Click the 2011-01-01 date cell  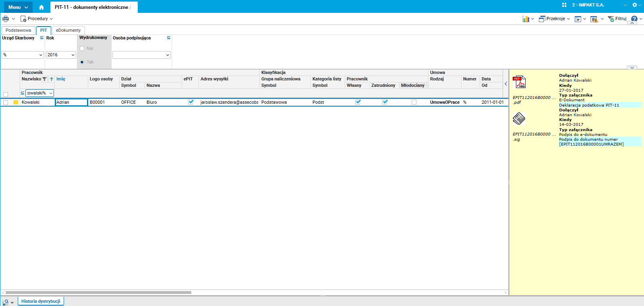click(493, 103)
